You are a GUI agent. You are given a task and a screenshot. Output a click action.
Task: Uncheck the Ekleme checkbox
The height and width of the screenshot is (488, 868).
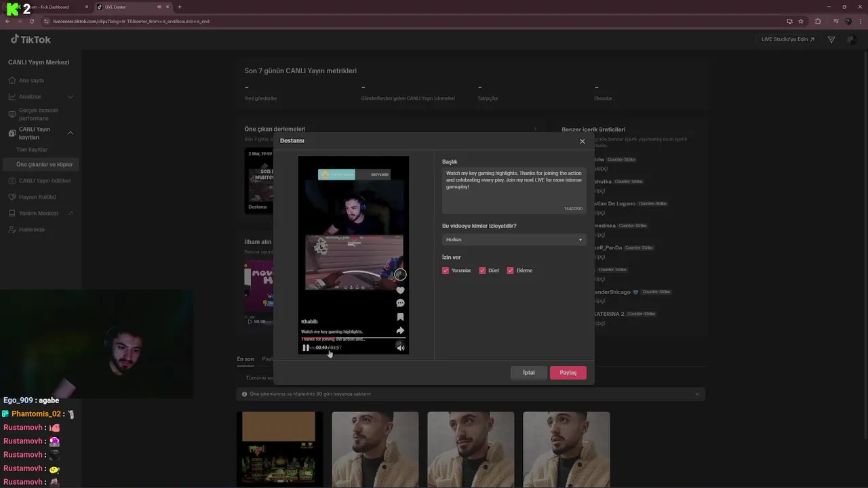[510, 270]
